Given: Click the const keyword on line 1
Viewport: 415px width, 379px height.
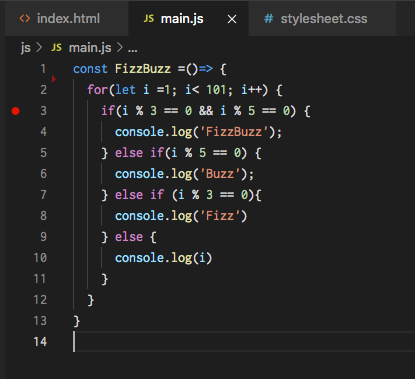Looking at the screenshot, I should point(90,69).
